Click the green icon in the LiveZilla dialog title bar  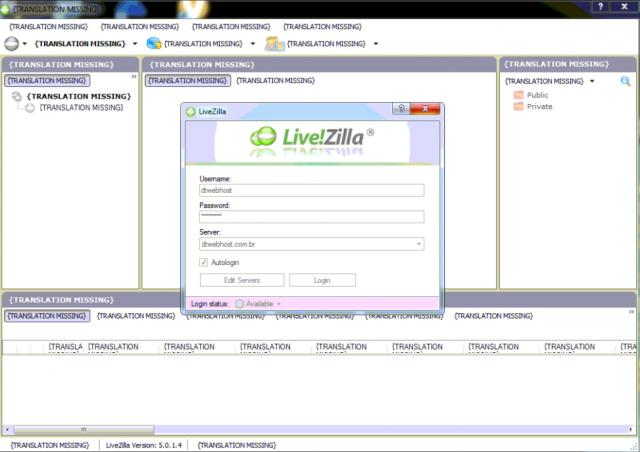(191, 111)
